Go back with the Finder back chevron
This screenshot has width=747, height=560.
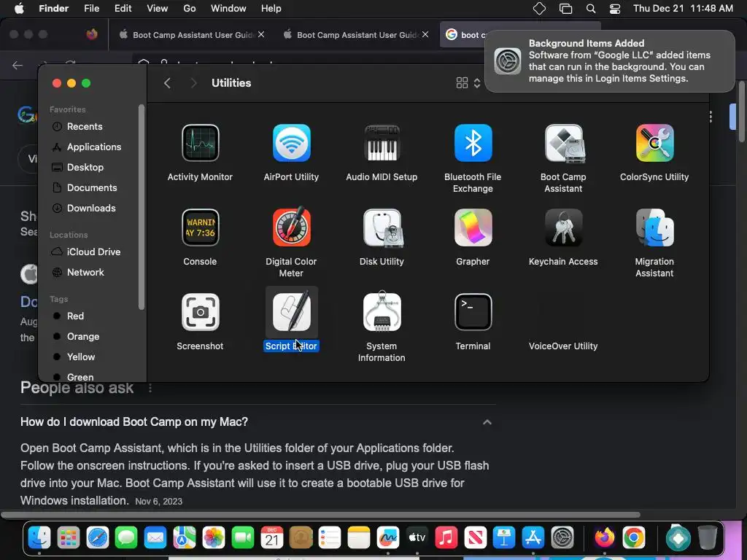[x=167, y=83]
